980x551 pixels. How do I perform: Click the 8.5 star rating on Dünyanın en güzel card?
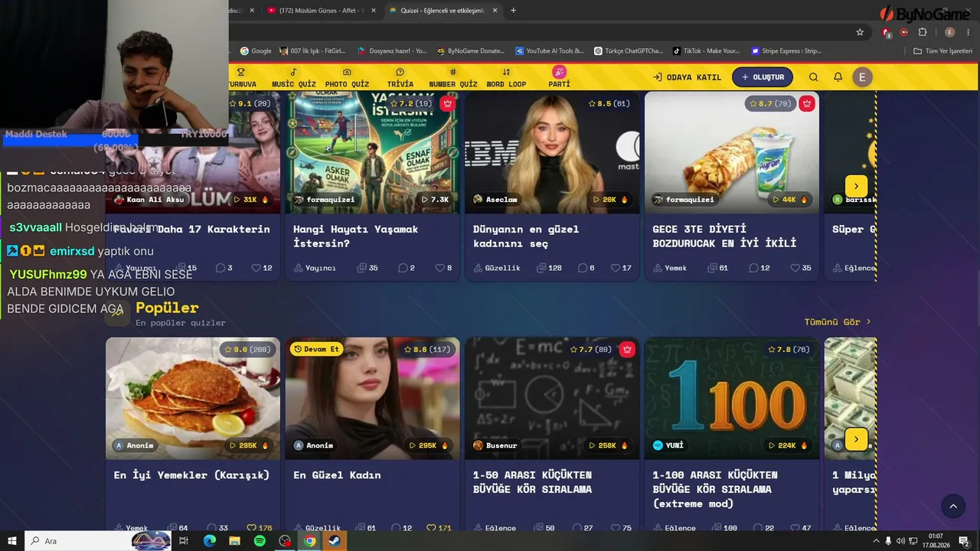click(x=609, y=103)
